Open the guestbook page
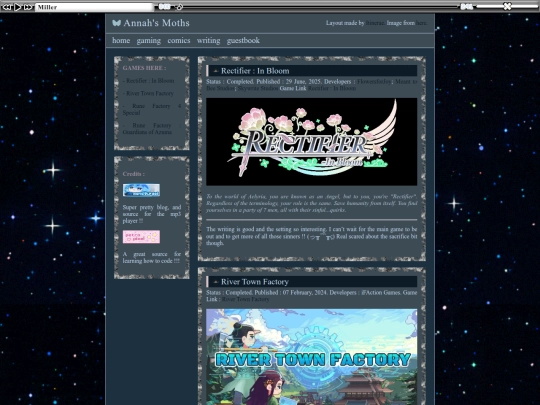540x405 pixels. (243, 41)
